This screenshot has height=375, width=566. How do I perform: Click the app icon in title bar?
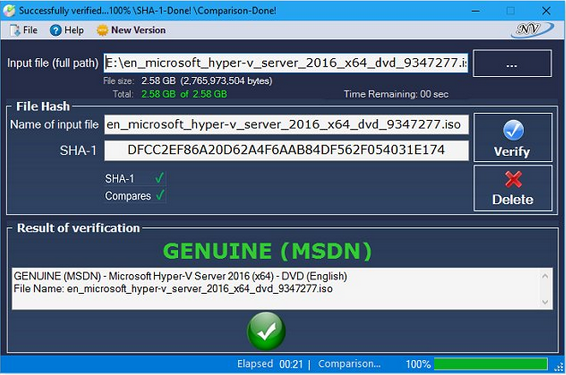pyautogui.click(x=9, y=10)
